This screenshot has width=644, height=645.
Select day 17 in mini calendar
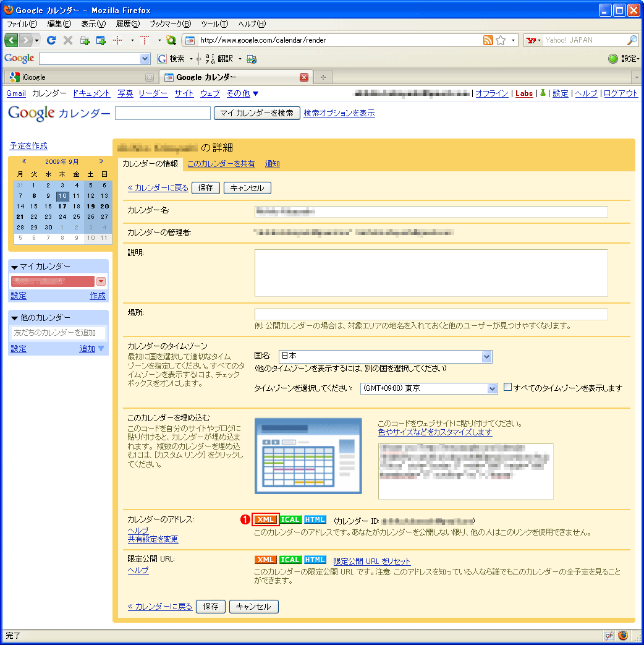click(x=62, y=207)
